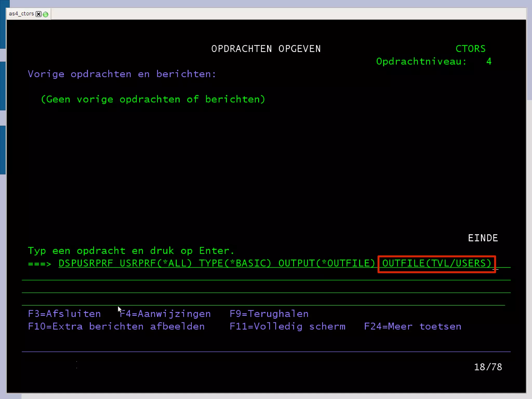Click the EINDE end-of-list indicator
Viewport: 532px width, 399px height.
click(483, 238)
